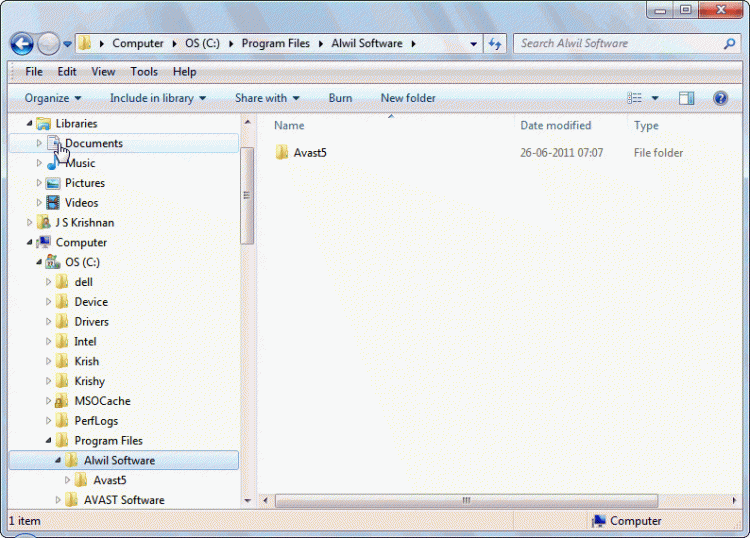The width and height of the screenshot is (750, 538).
Task: Collapse the Computer node
Action: tap(29, 242)
